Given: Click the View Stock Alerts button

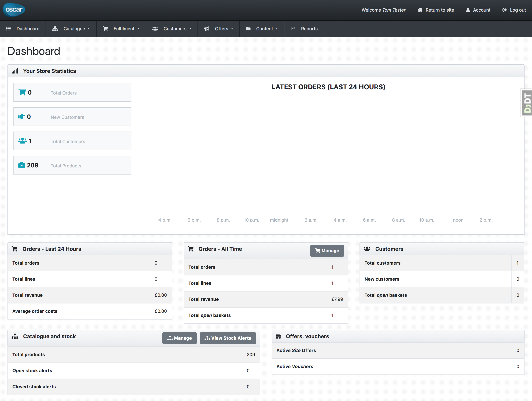Looking at the screenshot, I should pos(228,338).
